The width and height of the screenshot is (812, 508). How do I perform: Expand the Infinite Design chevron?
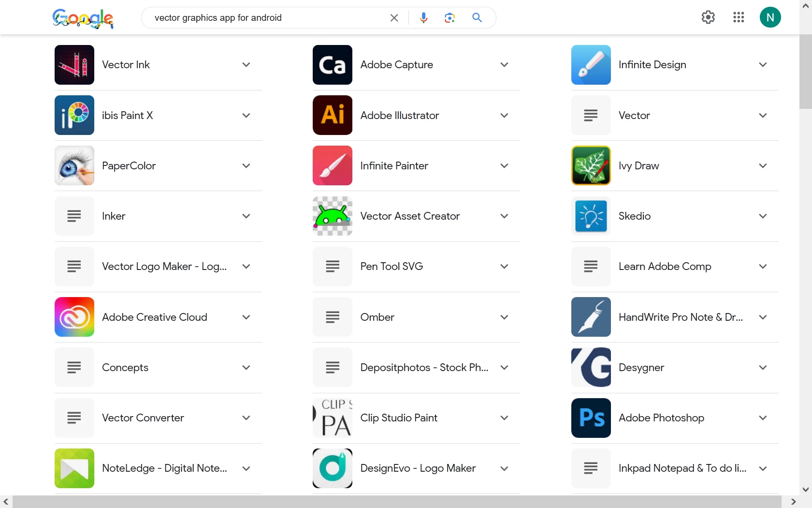[763, 65]
